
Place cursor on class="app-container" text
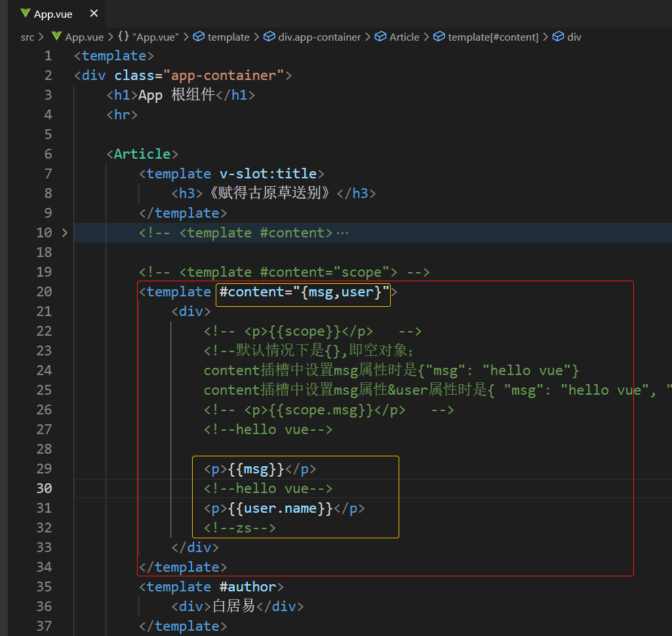[x=199, y=75]
